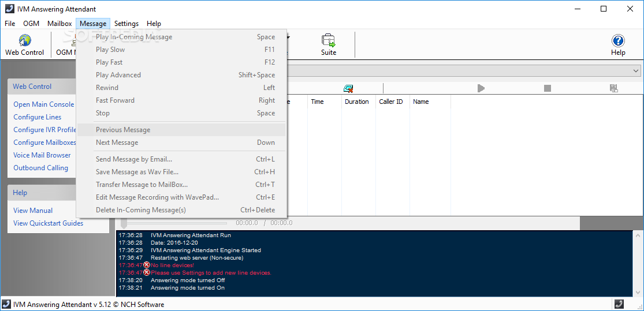Image resolution: width=644 pixels, height=311 pixels.
Task: Choose Previous Message entry
Action: (181, 130)
